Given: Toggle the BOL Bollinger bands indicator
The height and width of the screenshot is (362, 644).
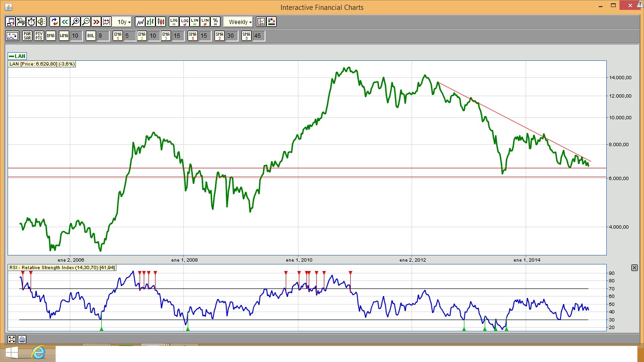Looking at the screenshot, I should pos(91,36).
